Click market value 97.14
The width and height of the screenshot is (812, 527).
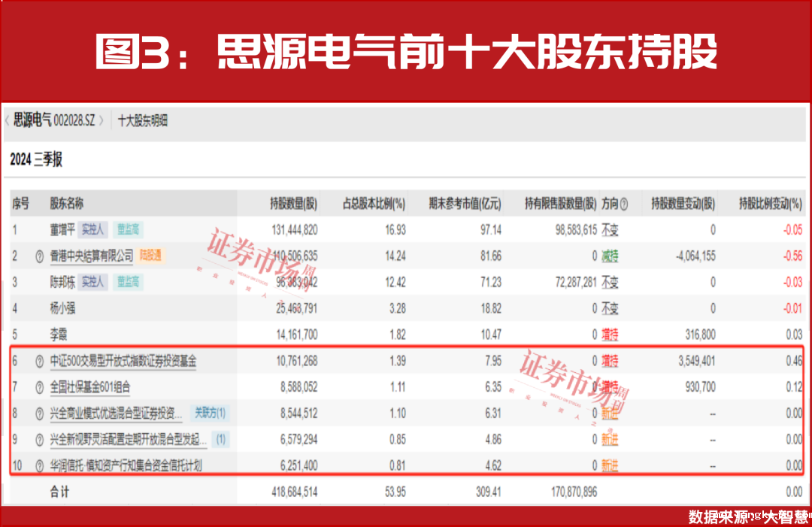pos(491,230)
